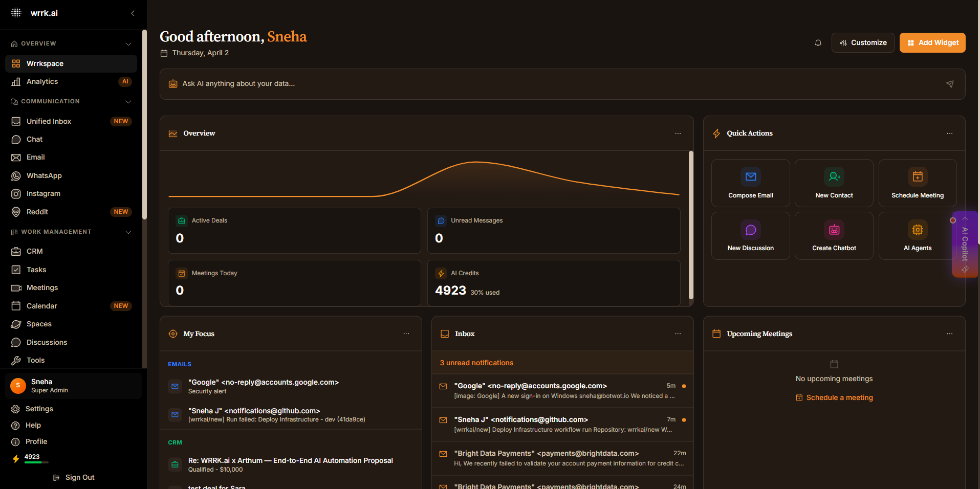The height and width of the screenshot is (489, 980).
Task: Collapse the sidebar with the chevron arrow
Action: tap(133, 13)
